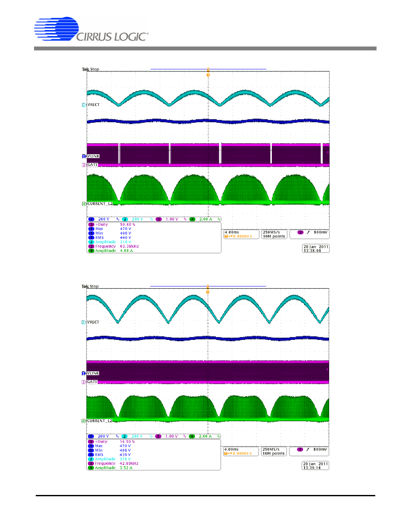Click the "13:39:14" timestamp
Screen dimensions: 411x532
[312, 468]
